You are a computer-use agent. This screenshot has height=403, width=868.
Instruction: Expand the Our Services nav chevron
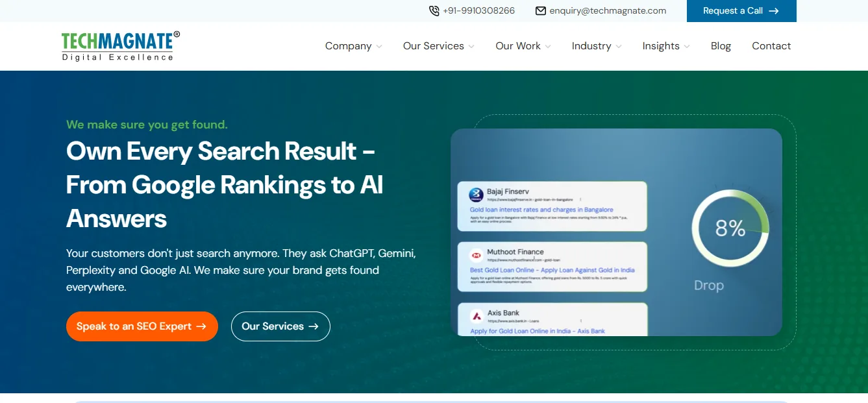point(471,47)
